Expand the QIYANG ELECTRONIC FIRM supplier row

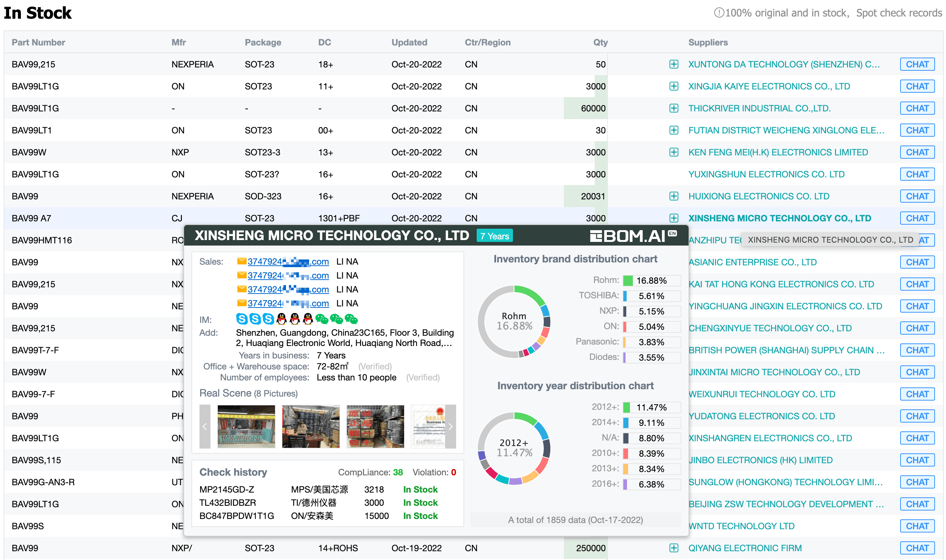674,548
